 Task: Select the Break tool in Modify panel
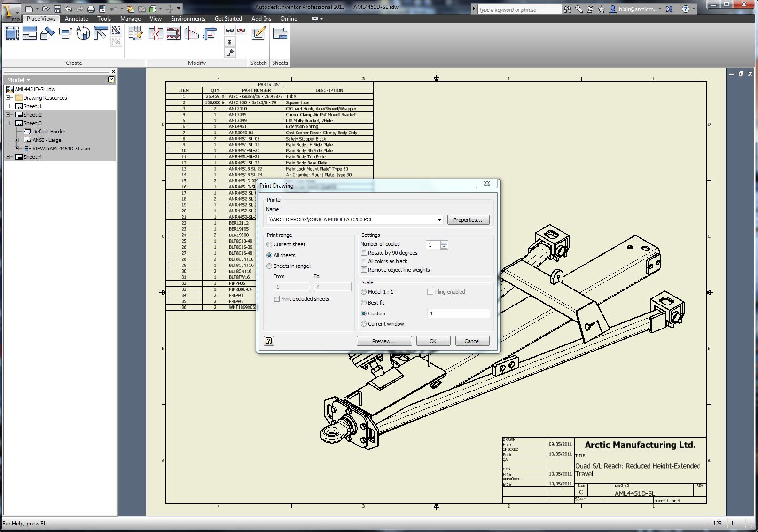[156, 33]
